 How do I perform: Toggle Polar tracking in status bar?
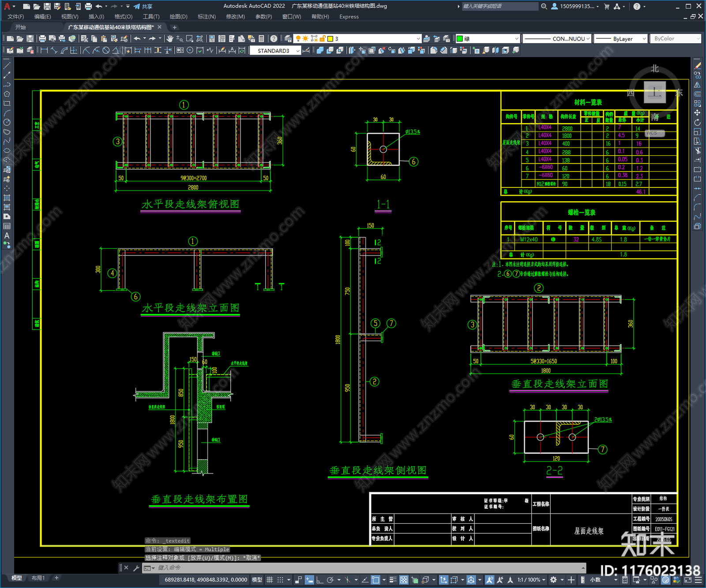[x=330, y=580]
